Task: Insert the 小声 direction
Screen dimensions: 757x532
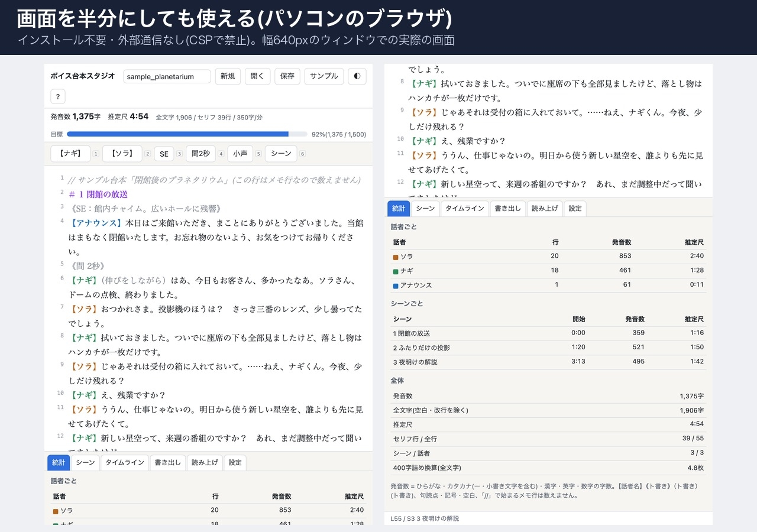Action: (240, 154)
